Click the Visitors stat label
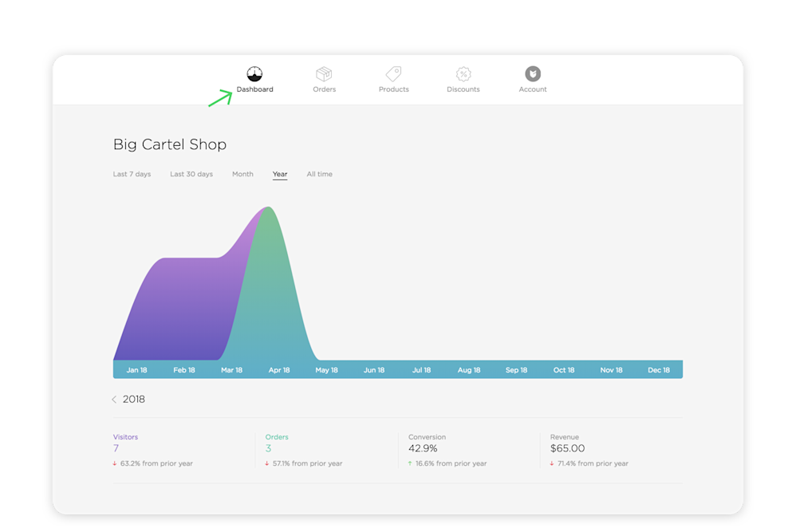 pos(125,437)
